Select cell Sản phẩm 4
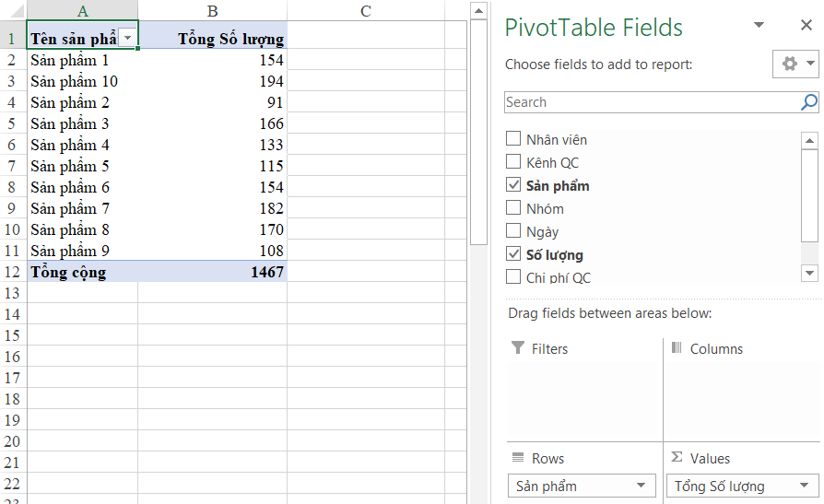Viewport: 824px width, 504px height. point(83,145)
